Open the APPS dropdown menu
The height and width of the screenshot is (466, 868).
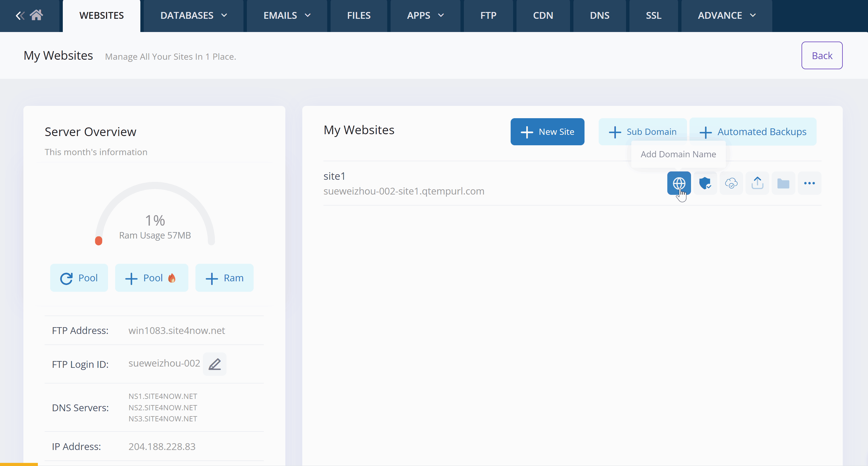coord(425,15)
